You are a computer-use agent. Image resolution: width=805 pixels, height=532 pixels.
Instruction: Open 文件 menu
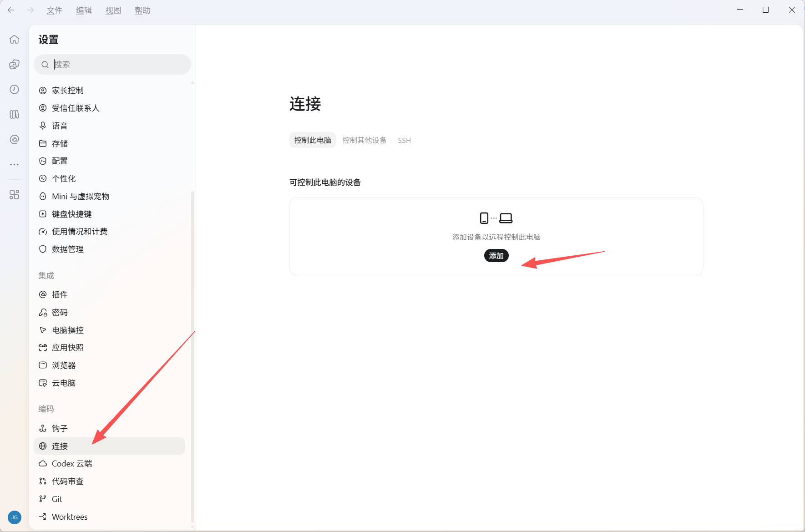tap(55, 10)
